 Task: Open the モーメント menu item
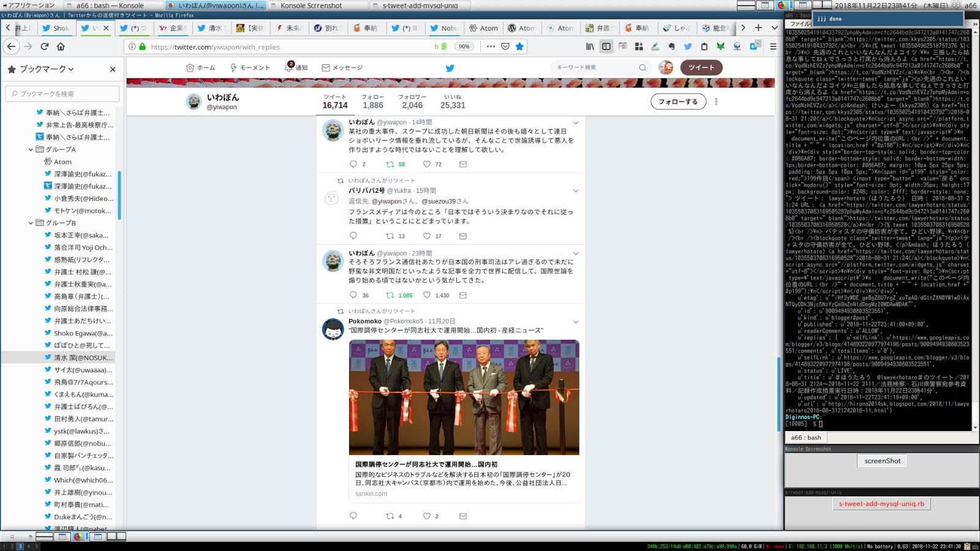point(250,67)
